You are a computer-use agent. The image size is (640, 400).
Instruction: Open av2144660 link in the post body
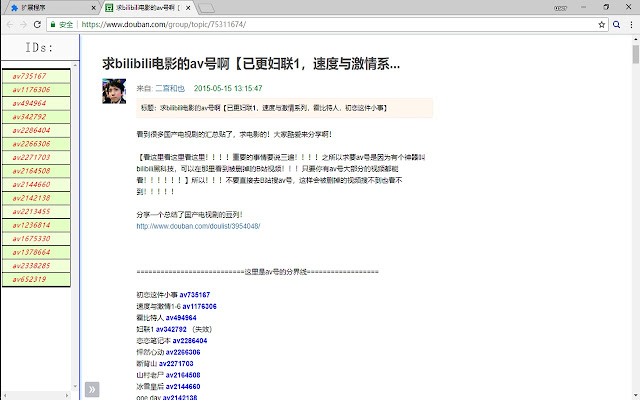[183, 386]
